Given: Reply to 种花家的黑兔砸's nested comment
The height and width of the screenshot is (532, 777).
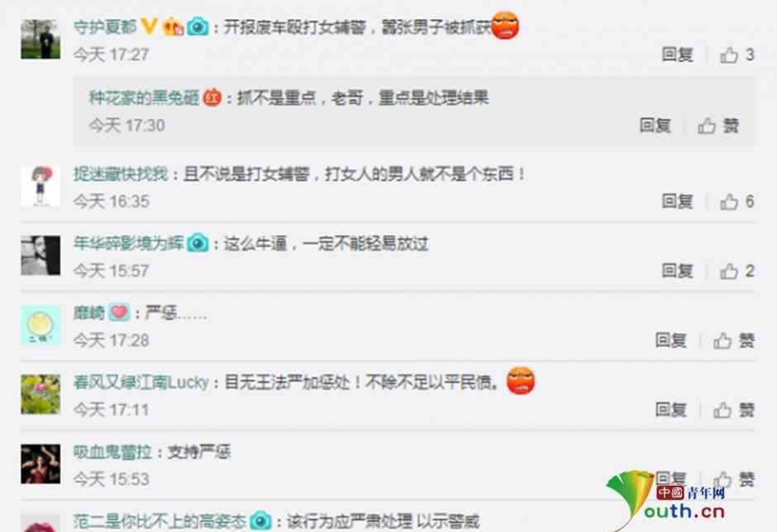Looking at the screenshot, I should point(655,126).
